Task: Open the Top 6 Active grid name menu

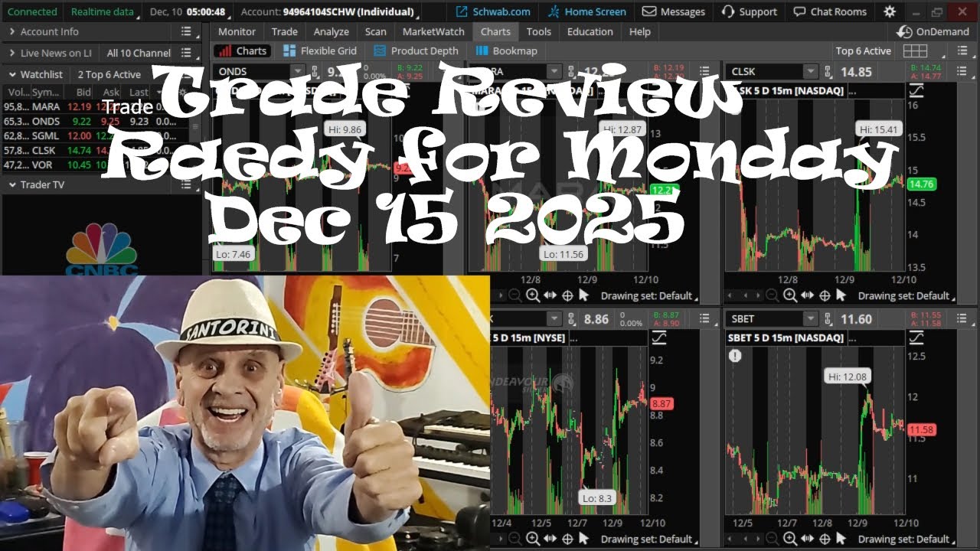Action: (863, 51)
